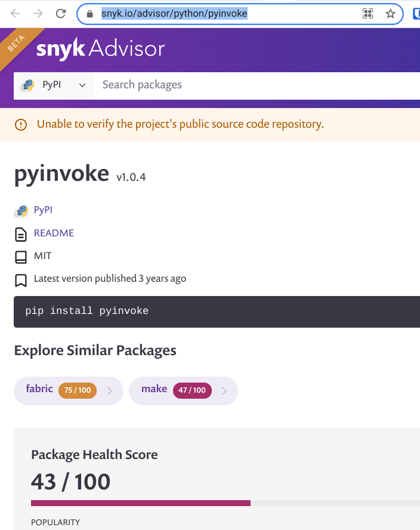Screen dimensions: 420x530
Task: Open the QR code icon in address bar
Action: 367,13
